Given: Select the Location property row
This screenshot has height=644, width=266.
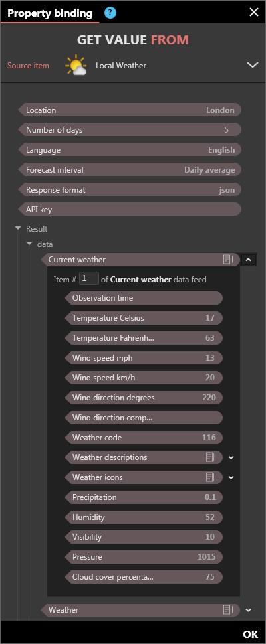Looking at the screenshot, I should [130, 110].
